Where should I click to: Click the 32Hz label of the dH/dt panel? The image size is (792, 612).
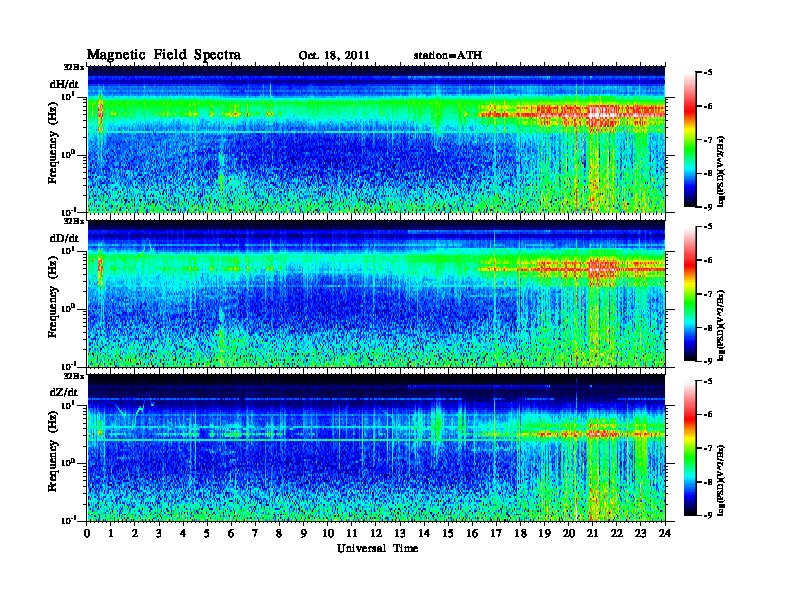pyautogui.click(x=74, y=67)
